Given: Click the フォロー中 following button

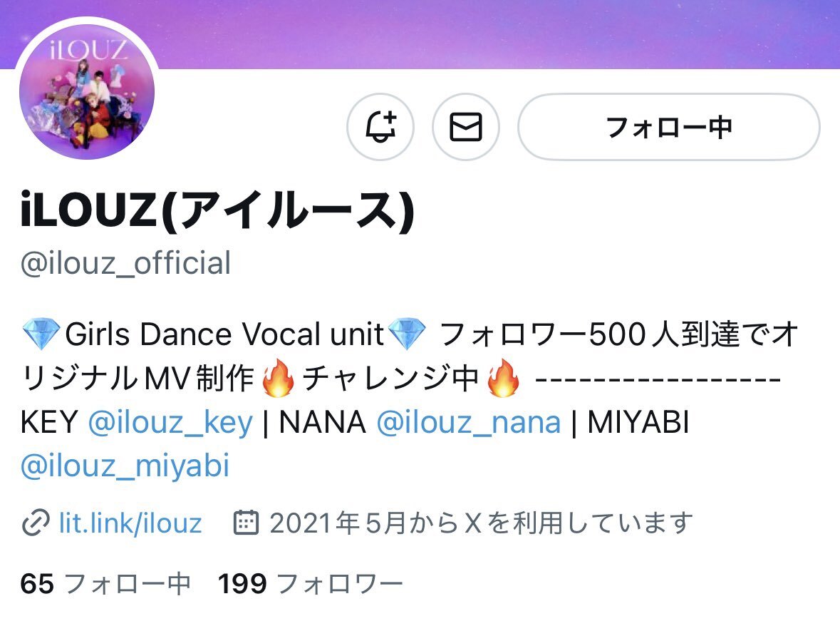Looking at the screenshot, I should [x=668, y=127].
